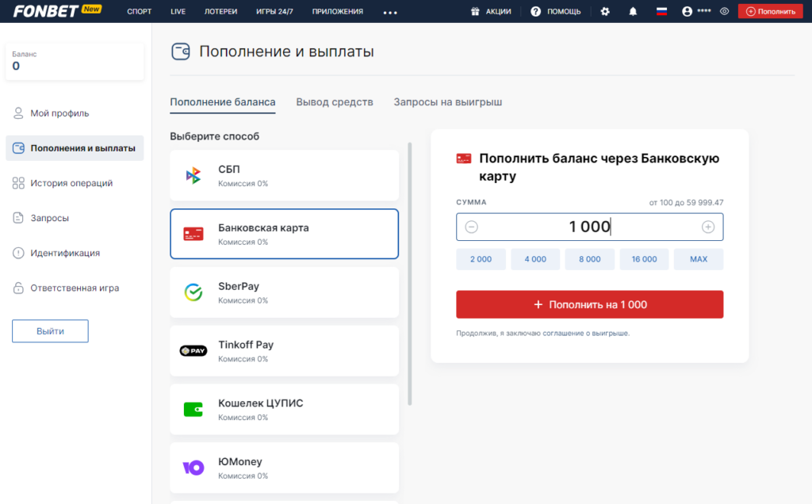Open settings gear in top bar
This screenshot has width=812, height=504.
coord(605,11)
